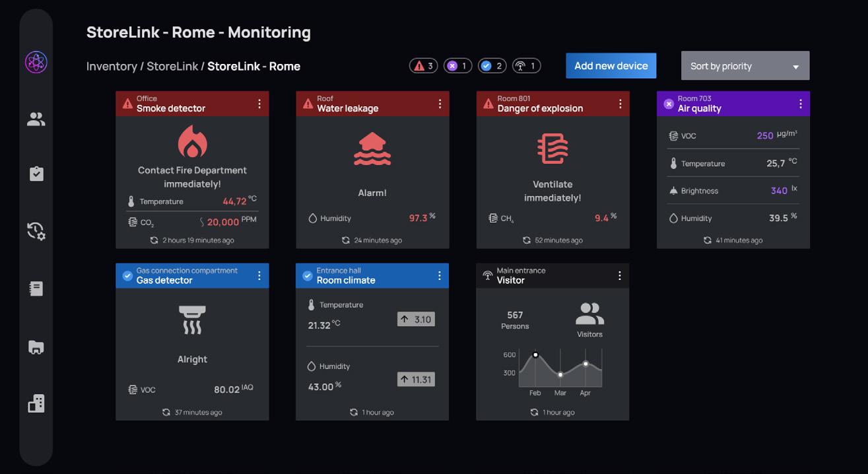Click the CH4 value 9.4 %
Viewport: 868px width, 474px height.
point(605,218)
